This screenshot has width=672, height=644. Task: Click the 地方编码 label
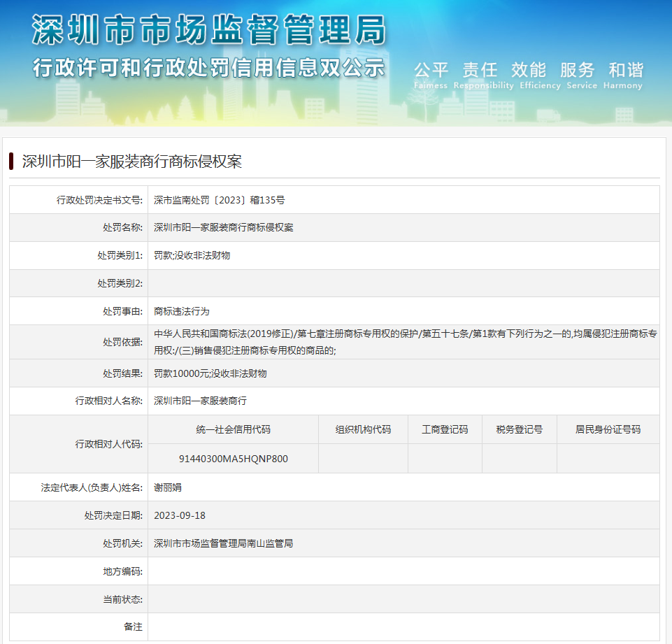tap(122, 571)
